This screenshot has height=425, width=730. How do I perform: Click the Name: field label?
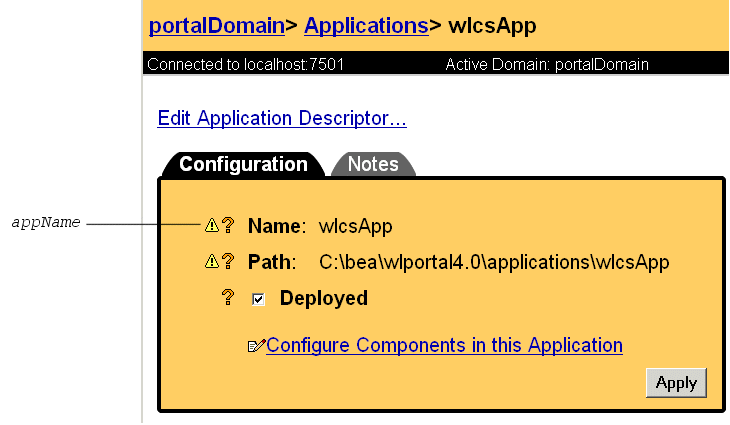pos(277,226)
